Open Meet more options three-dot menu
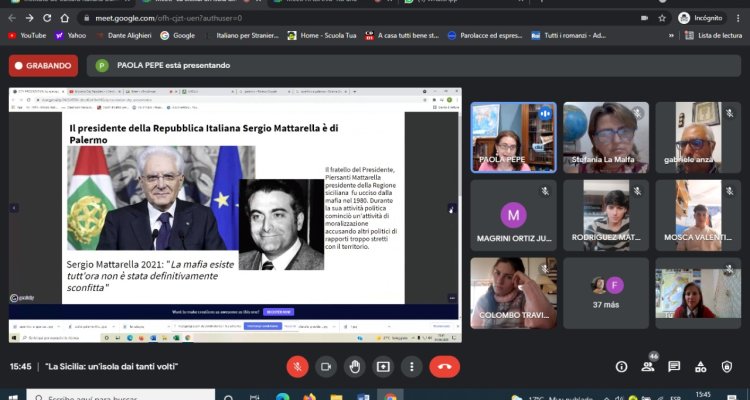The image size is (750, 400). tap(412, 367)
